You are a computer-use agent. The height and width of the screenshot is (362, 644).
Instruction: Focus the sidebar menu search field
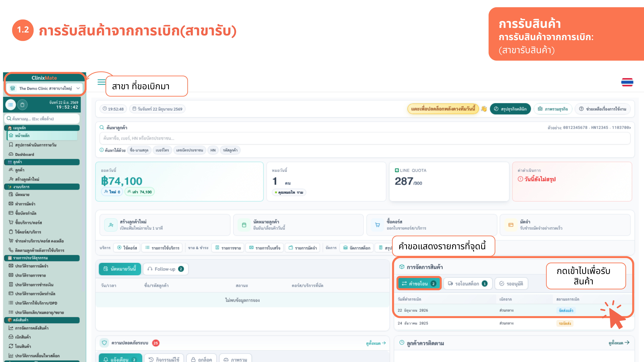pos(42,119)
